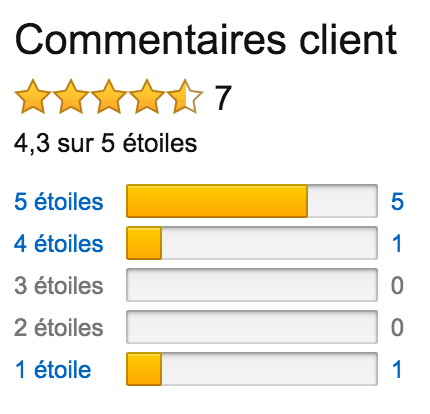Click the count 5 beside top bar

click(x=397, y=202)
